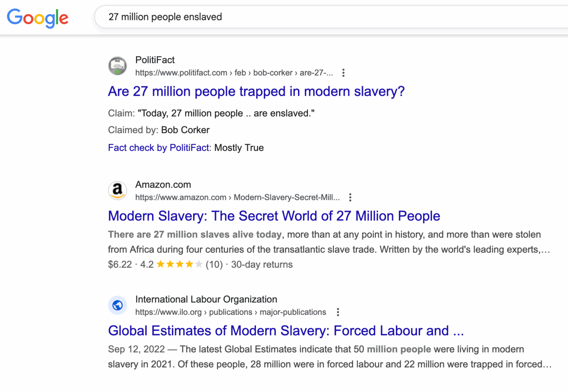Open the three-dot menu for the PolitiFact result
The width and height of the screenshot is (568, 392).
point(343,73)
